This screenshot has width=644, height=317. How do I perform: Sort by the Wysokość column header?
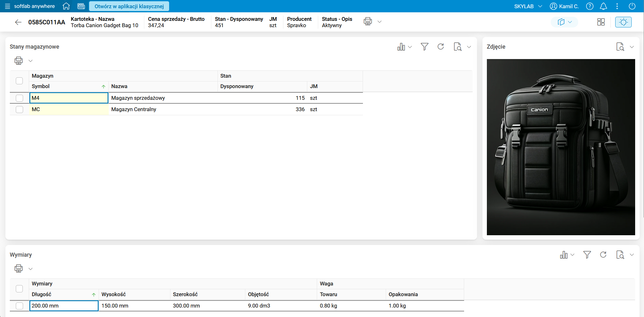[134, 295]
